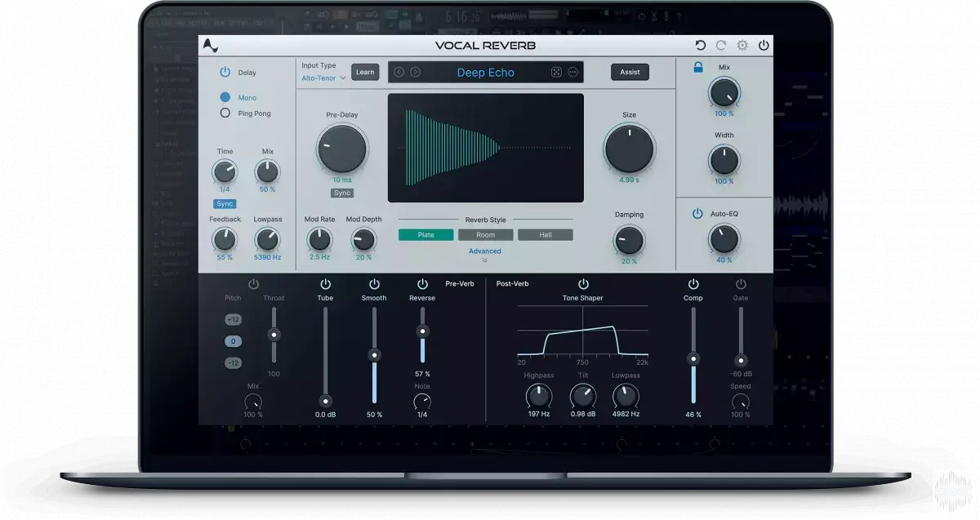Viewport: 980px width, 520px height.
Task: Toggle the Auto-EQ power button
Action: point(697,214)
